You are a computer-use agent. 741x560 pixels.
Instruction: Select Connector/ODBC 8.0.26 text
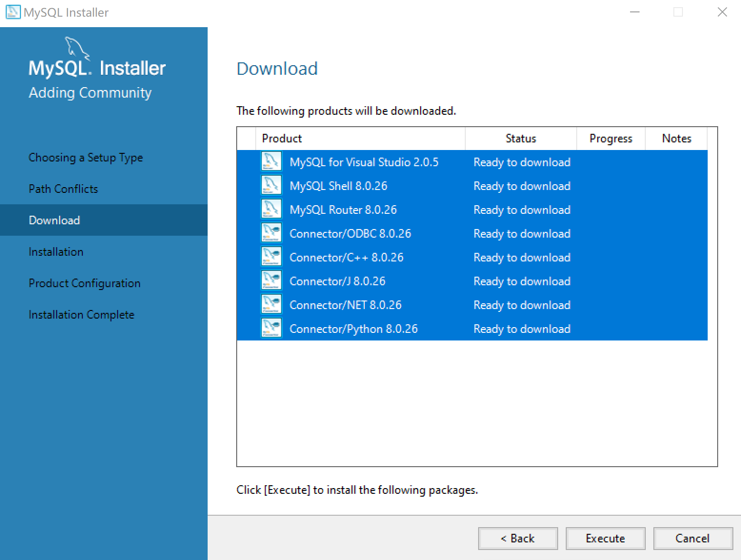(x=350, y=234)
